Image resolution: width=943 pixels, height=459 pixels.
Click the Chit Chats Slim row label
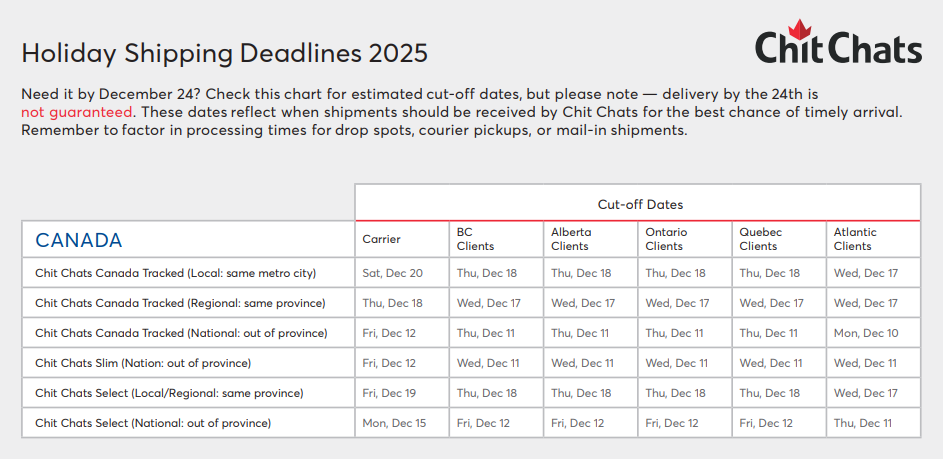point(143,363)
